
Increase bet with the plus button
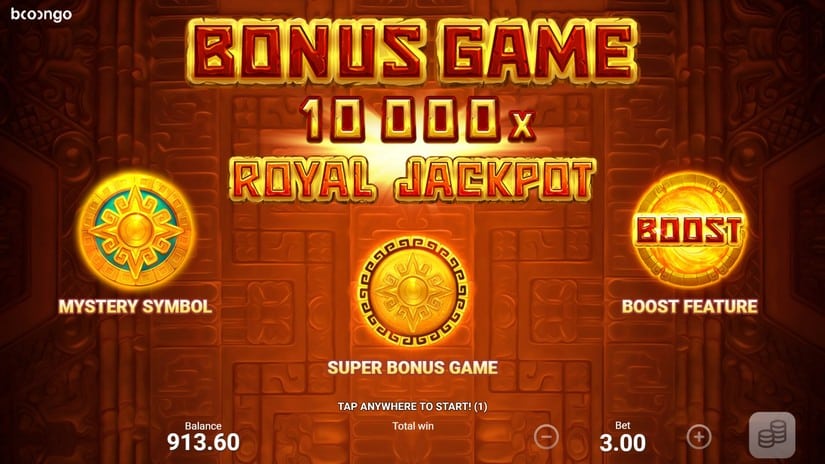(x=699, y=437)
